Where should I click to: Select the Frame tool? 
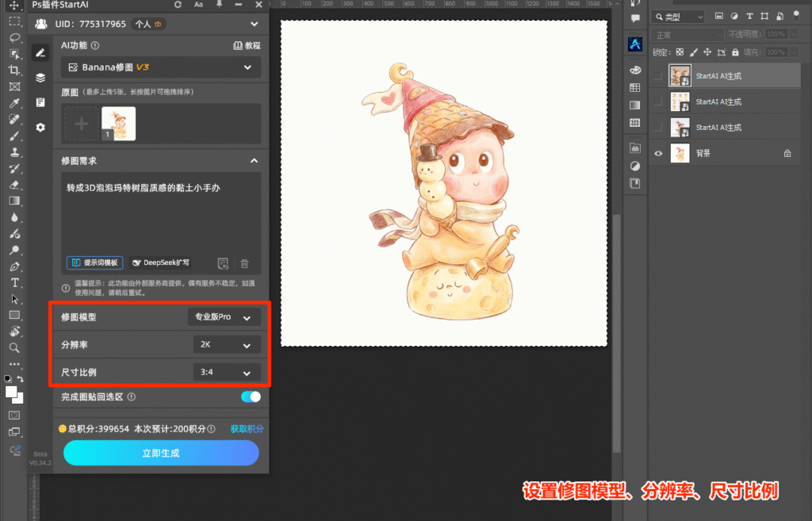pyautogui.click(x=14, y=86)
